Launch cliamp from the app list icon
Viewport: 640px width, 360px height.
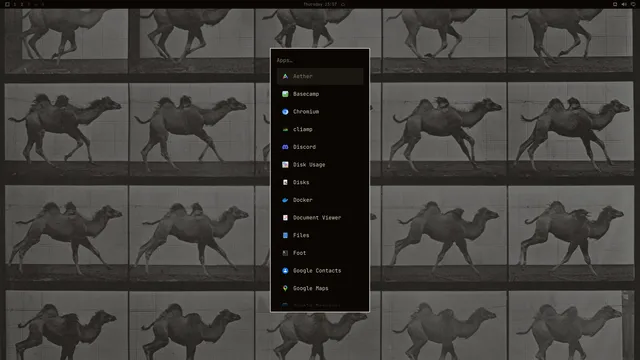[285, 129]
